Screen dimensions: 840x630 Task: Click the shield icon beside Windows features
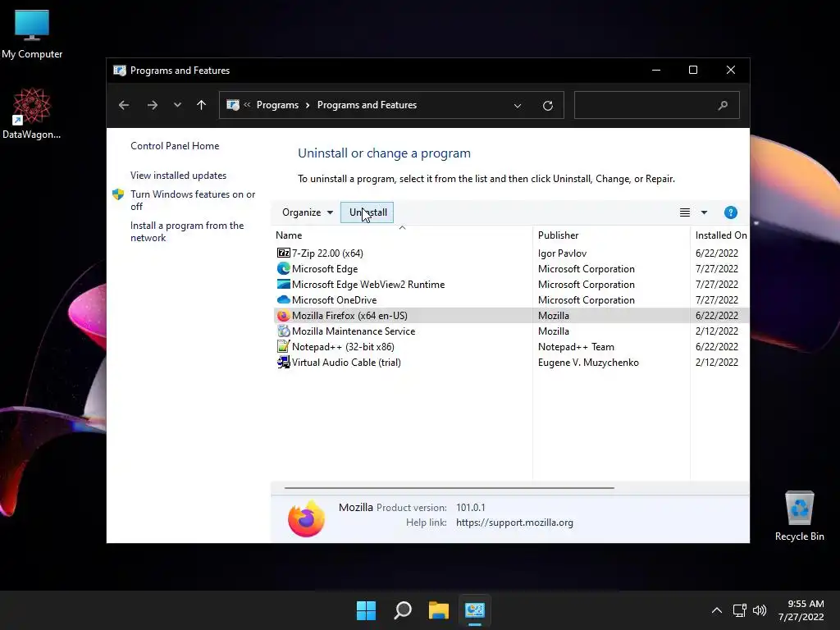pos(118,194)
